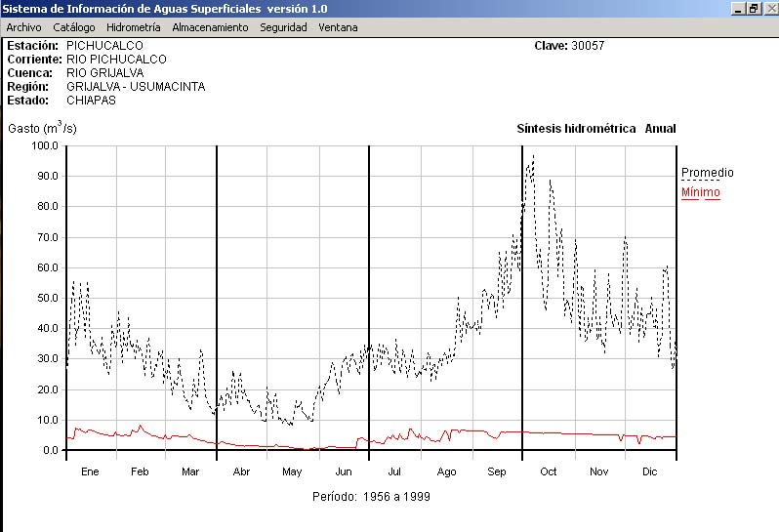Click the Gasto (m³/s) axis title
Image resolution: width=779 pixels, height=532 pixels.
[42, 128]
